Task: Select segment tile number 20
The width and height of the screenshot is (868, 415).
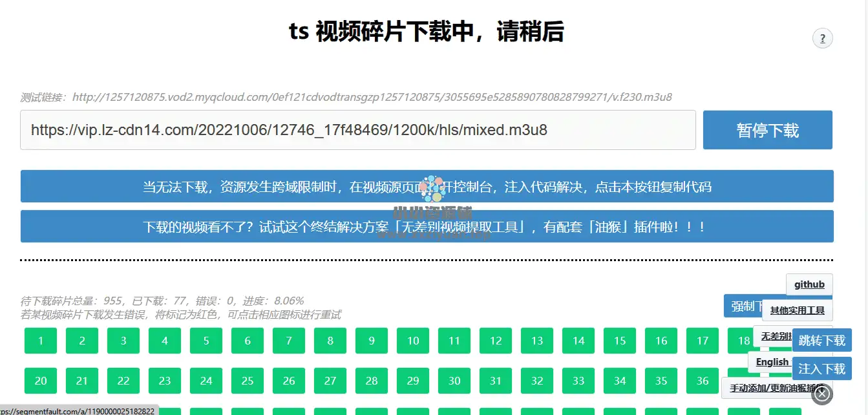Action: pos(41,381)
